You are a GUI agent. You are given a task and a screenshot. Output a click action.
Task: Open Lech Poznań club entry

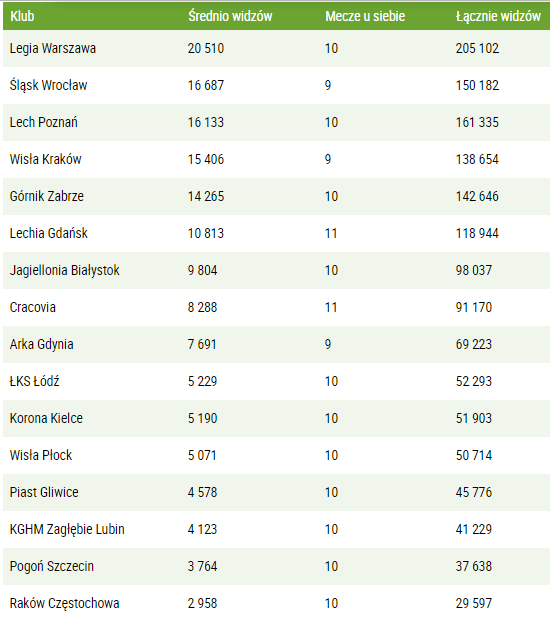pos(43,122)
